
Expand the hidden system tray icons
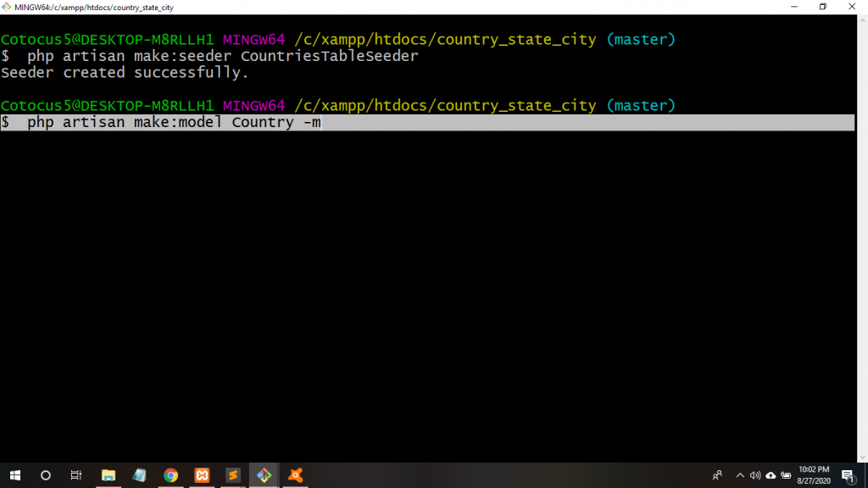click(739, 475)
